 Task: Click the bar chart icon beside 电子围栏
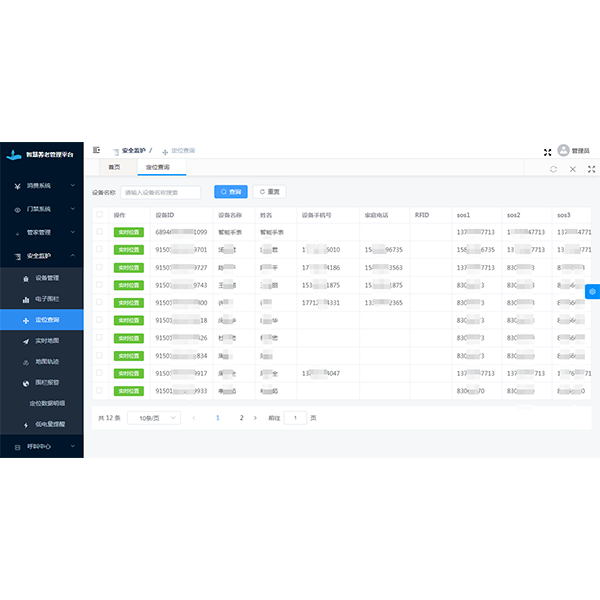pos(26,300)
